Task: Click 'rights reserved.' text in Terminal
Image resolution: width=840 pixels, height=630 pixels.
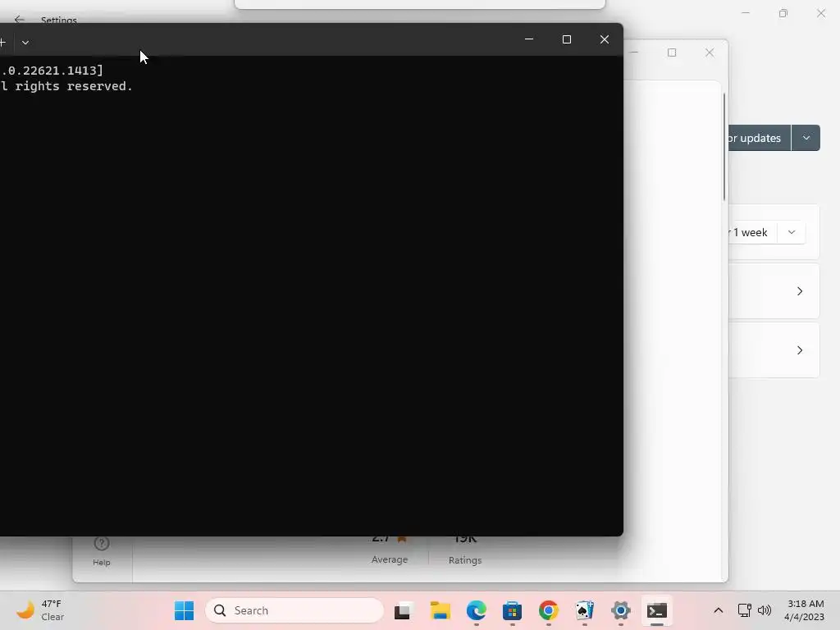Action: pyautogui.click(x=73, y=86)
